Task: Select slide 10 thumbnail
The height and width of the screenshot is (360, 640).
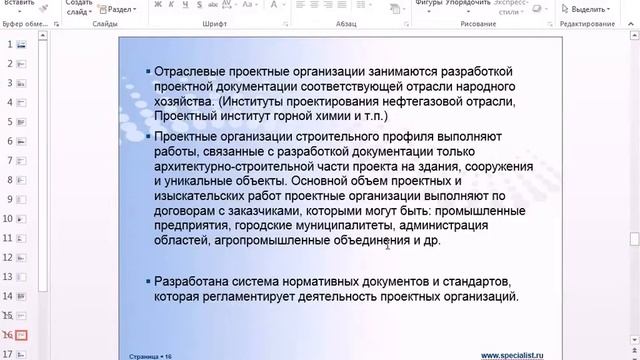Action: (21, 219)
